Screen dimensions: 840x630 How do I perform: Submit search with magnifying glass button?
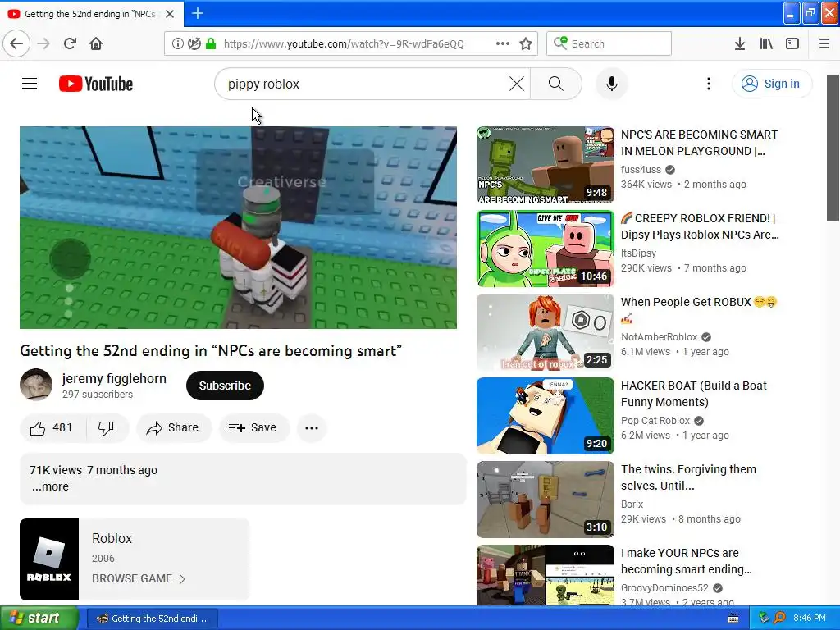pyautogui.click(x=556, y=84)
